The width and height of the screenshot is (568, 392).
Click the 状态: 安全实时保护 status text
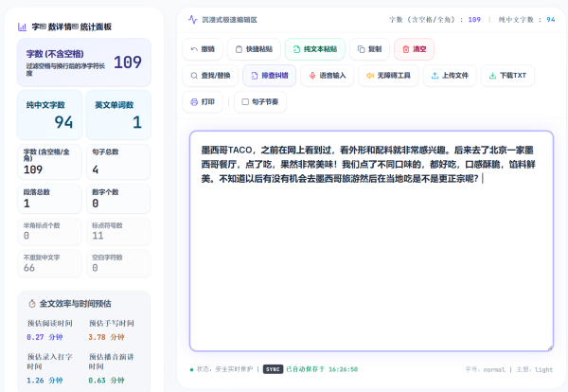tap(224, 369)
